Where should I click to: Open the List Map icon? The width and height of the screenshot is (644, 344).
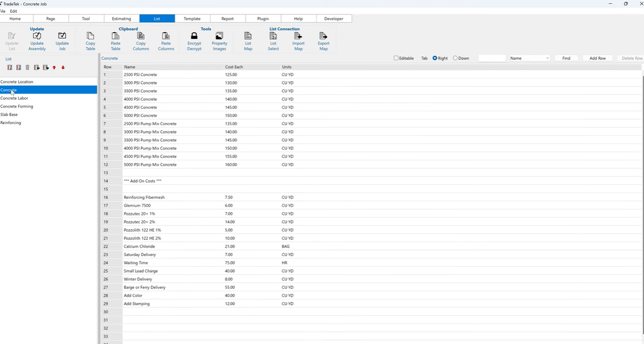(x=247, y=39)
